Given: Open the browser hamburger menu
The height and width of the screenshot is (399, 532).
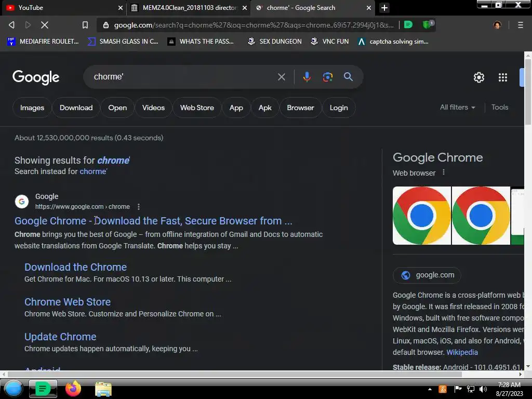Looking at the screenshot, I should click(520, 25).
